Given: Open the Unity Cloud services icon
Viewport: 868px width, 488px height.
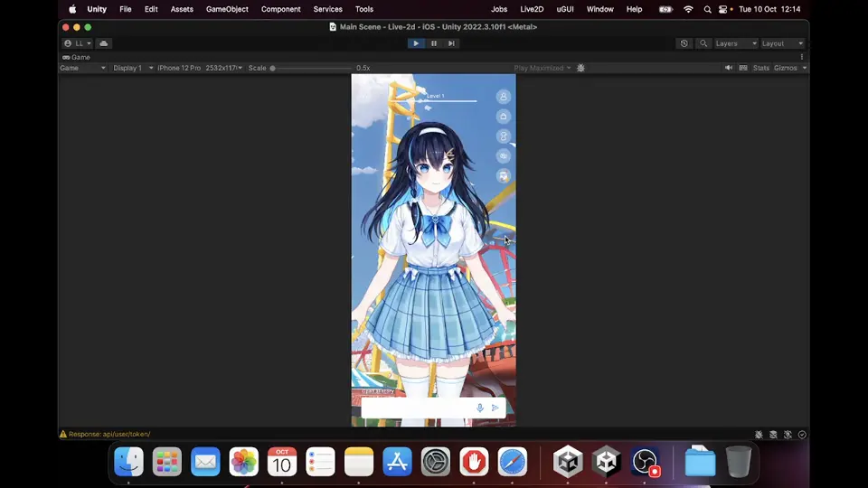Looking at the screenshot, I should tap(103, 43).
